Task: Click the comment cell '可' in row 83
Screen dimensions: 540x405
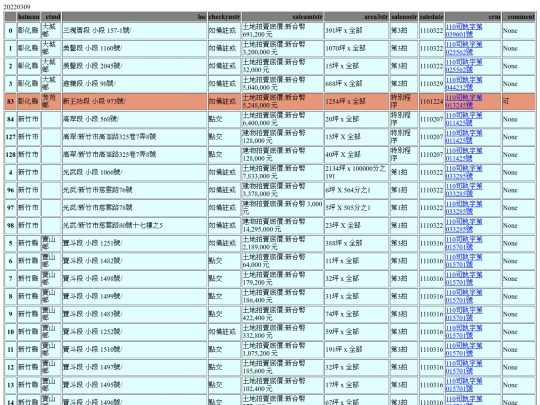Action: tap(519, 101)
